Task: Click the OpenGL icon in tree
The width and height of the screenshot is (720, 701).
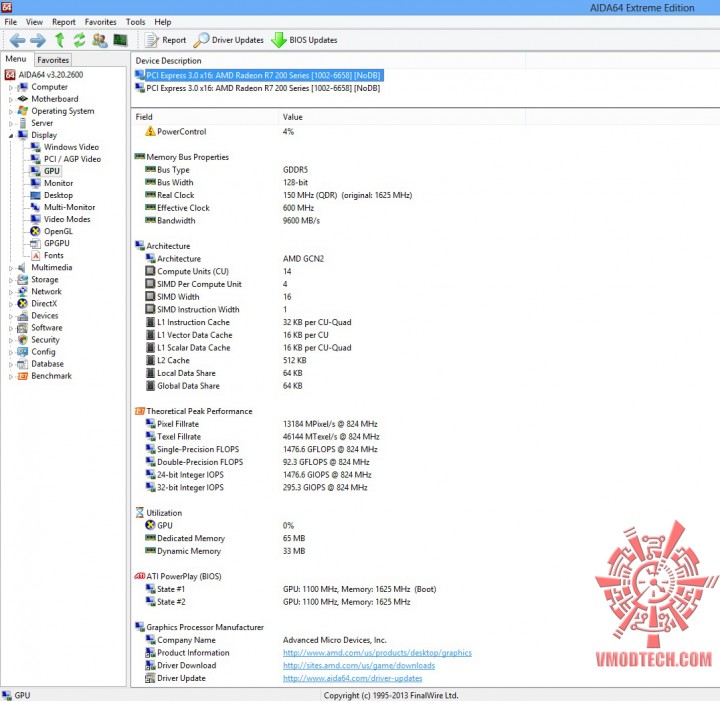Action: [35, 231]
